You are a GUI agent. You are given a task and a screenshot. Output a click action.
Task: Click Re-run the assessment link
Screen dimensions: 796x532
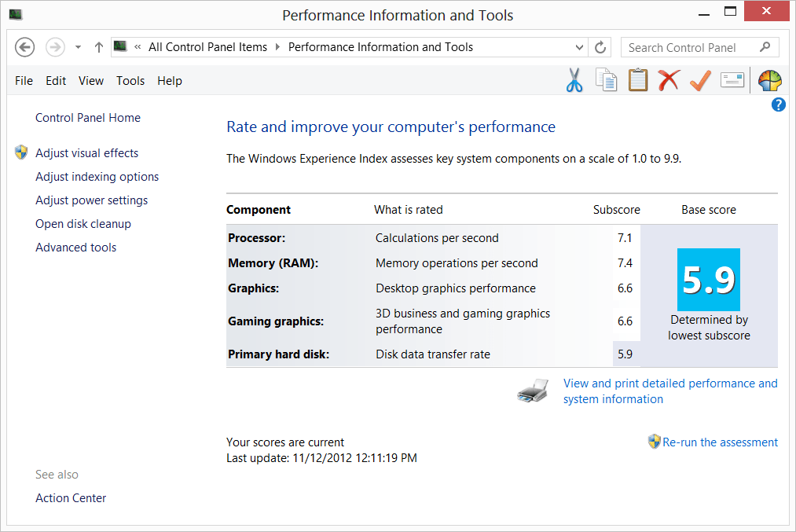720,442
